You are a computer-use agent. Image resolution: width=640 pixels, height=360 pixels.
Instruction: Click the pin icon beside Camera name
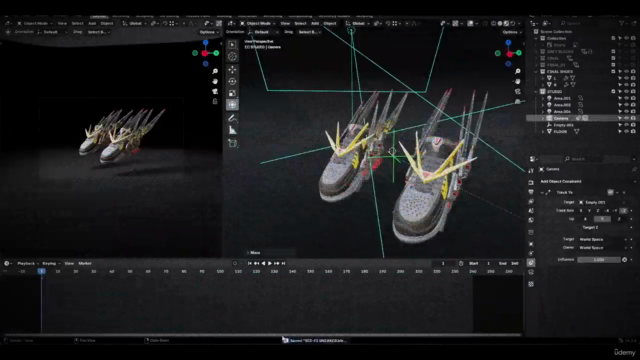(x=634, y=169)
